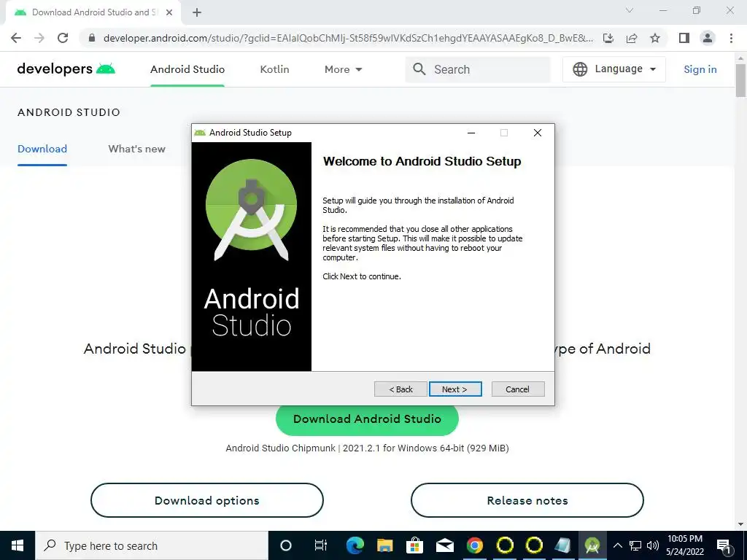Viewport: 747px width, 560px height.
Task: Switch to the What's new tab
Action: pyautogui.click(x=136, y=149)
